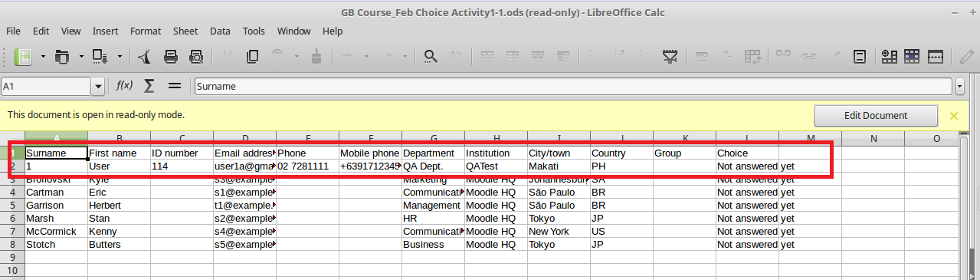Open the Edit menu
Viewport: 980px width, 280px height.
click(41, 31)
